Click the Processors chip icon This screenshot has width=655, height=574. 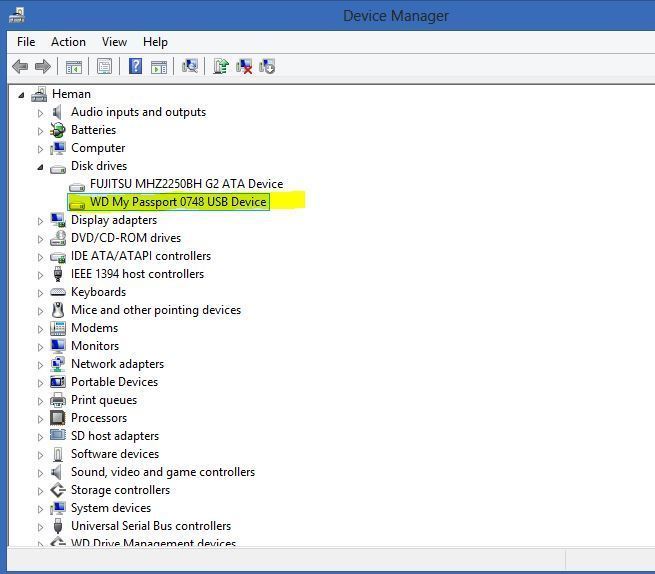tap(58, 418)
